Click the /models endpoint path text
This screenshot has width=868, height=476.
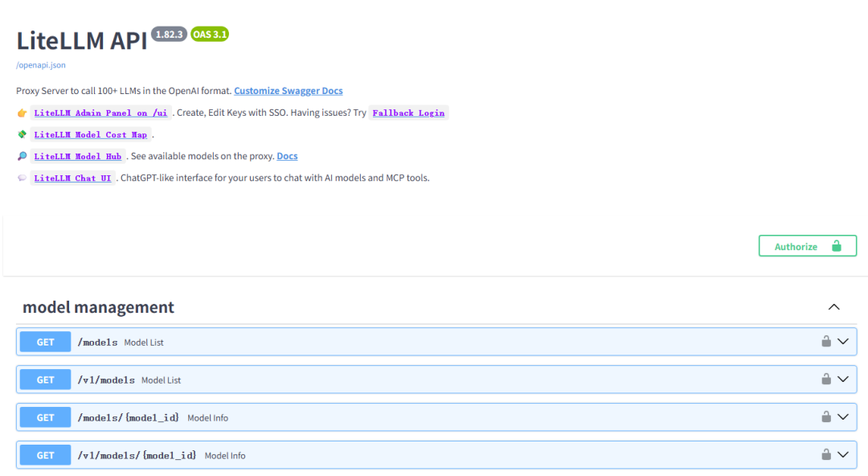[97, 343]
